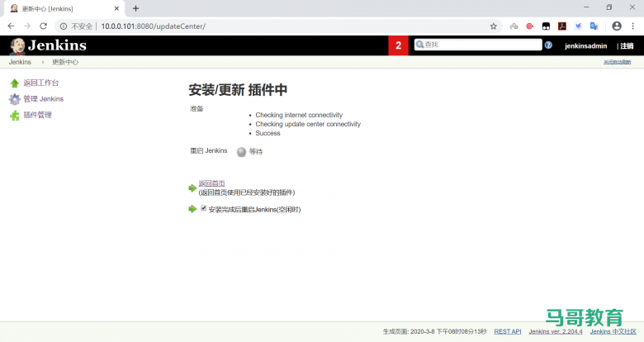Click the blue bird extension icon

pos(578,26)
